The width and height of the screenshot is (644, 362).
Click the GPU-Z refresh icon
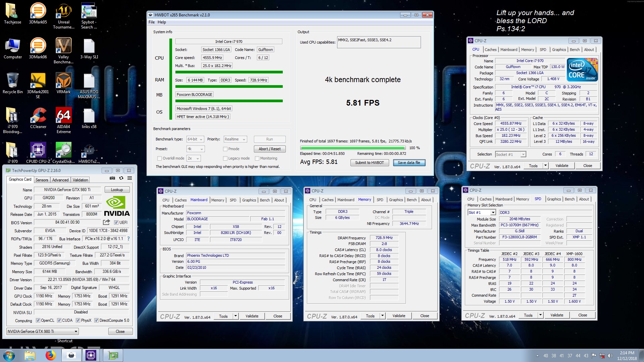click(121, 178)
